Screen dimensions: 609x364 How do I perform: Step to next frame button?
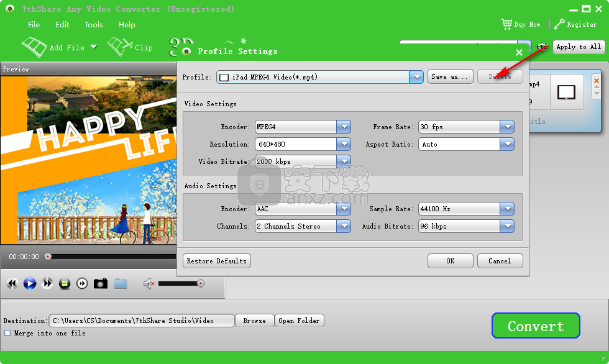[82, 284]
